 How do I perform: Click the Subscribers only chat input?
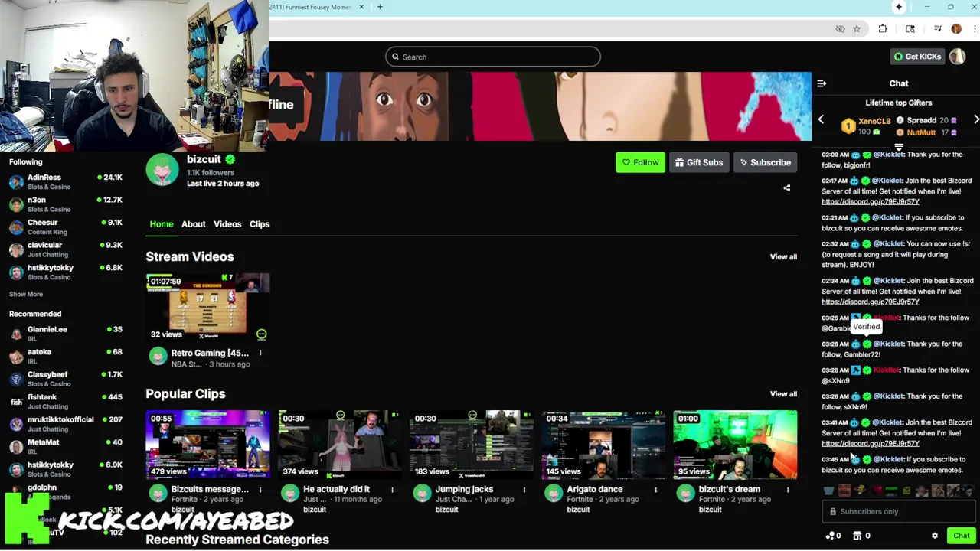pos(899,511)
